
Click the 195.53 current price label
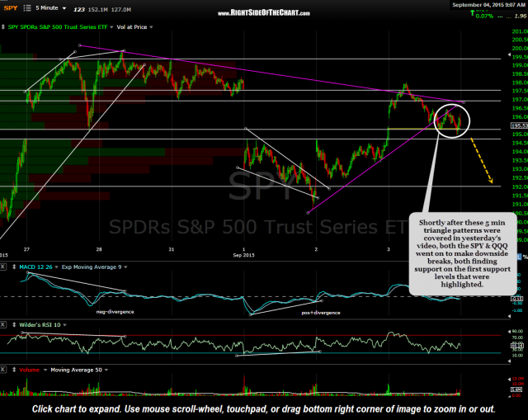(519, 125)
